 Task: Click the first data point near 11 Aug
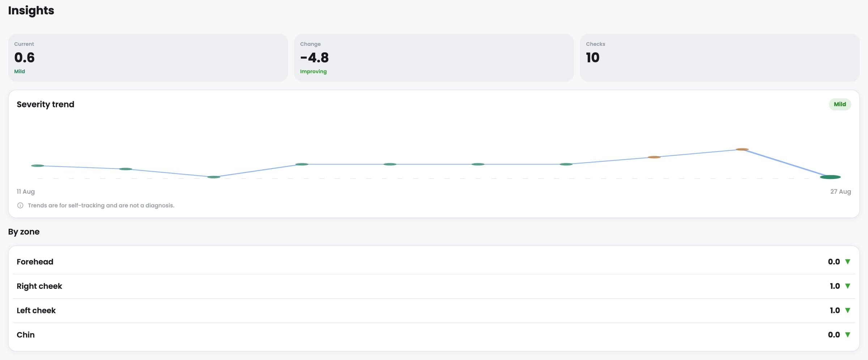click(x=38, y=166)
